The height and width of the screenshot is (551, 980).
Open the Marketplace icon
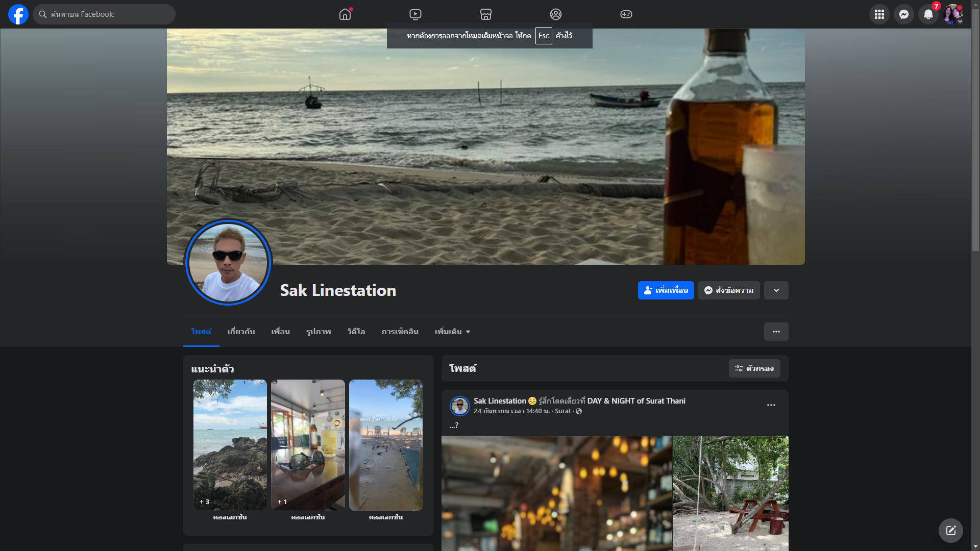[x=485, y=14]
